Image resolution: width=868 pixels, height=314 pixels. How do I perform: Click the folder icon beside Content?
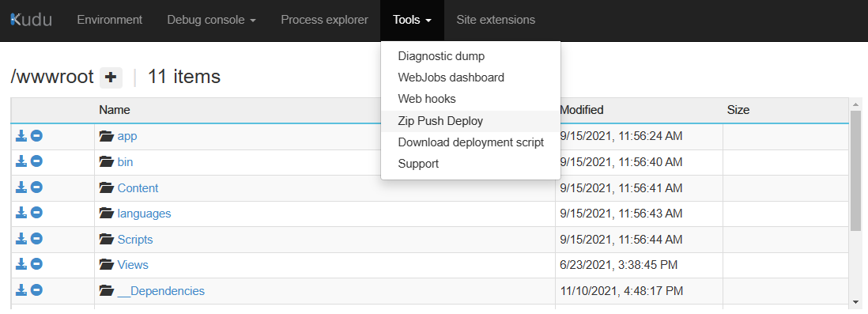(x=106, y=187)
